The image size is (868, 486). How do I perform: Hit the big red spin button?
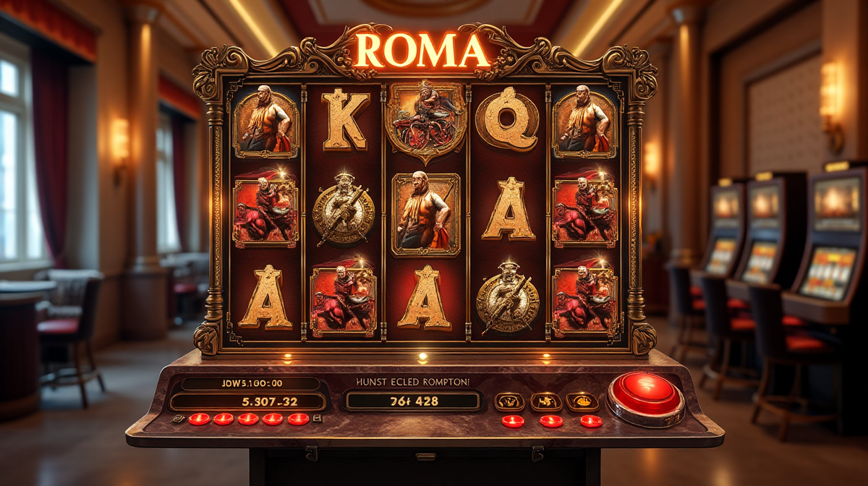click(x=646, y=398)
